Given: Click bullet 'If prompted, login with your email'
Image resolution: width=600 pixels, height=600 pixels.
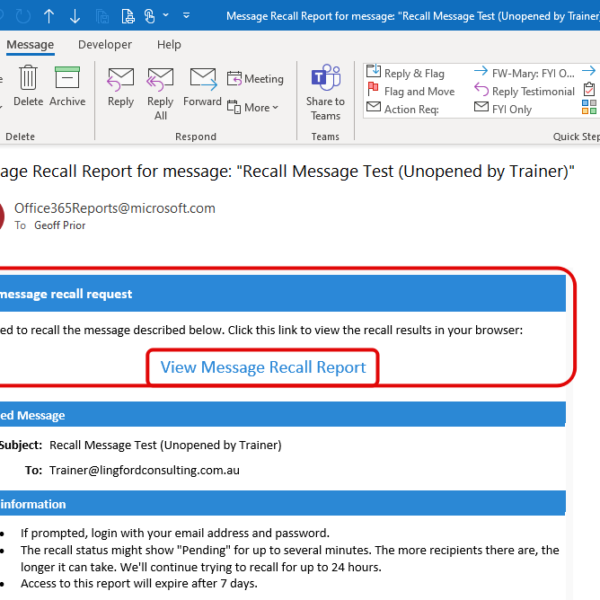Looking at the screenshot, I should (175, 533).
